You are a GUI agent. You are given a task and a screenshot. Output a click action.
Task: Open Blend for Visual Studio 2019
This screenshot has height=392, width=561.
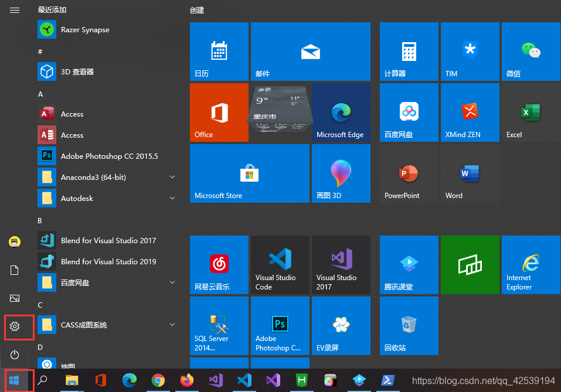click(107, 261)
